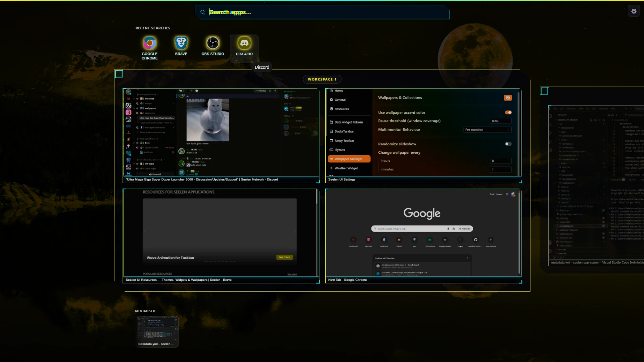Click Seelen UI Resources Brave title label
Image resolution: width=644 pixels, height=362 pixels.
click(178, 280)
